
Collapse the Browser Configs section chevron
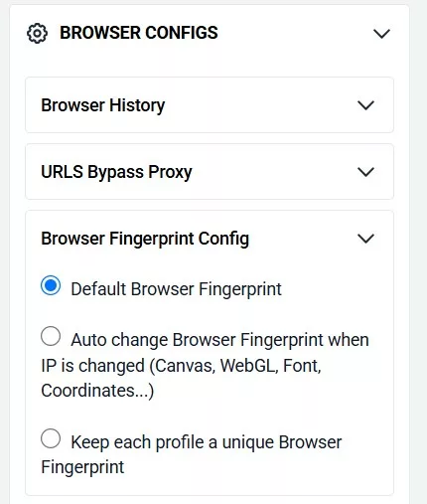coord(381,34)
